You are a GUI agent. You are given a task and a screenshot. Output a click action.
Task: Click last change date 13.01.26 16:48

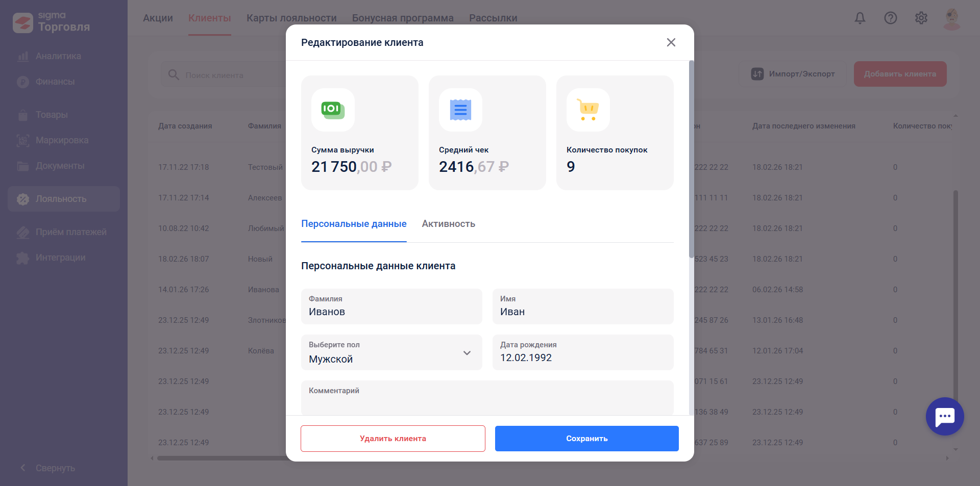[777, 320]
